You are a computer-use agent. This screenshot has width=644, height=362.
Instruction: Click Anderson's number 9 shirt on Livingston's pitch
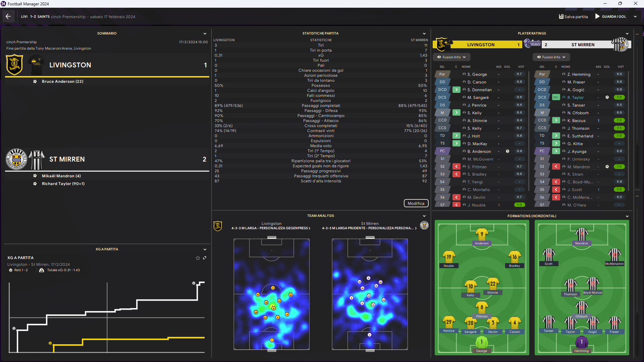pyautogui.click(x=482, y=234)
